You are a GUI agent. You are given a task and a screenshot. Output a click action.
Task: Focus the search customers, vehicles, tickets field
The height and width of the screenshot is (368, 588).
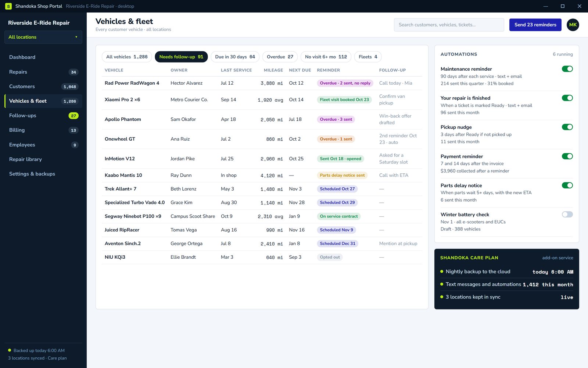[x=449, y=25]
